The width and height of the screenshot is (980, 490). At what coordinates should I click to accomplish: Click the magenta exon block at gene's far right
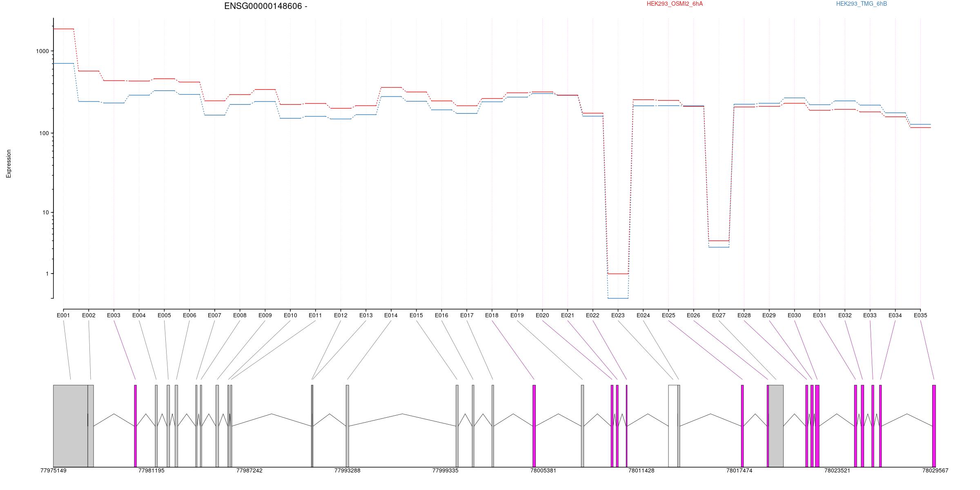[x=934, y=426]
